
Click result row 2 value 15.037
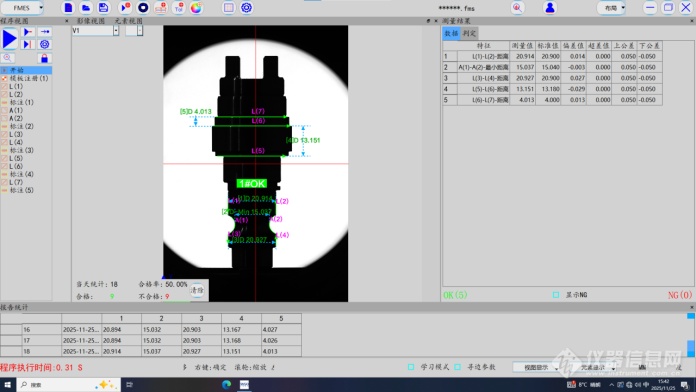coord(522,67)
